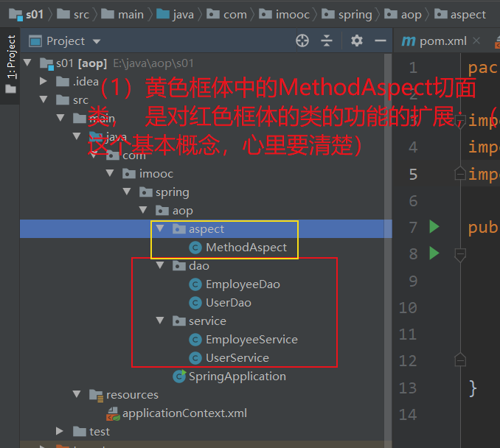The image size is (500, 448).
Task: Toggle code folding marker at line 12
Action: [x=460, y=360]
